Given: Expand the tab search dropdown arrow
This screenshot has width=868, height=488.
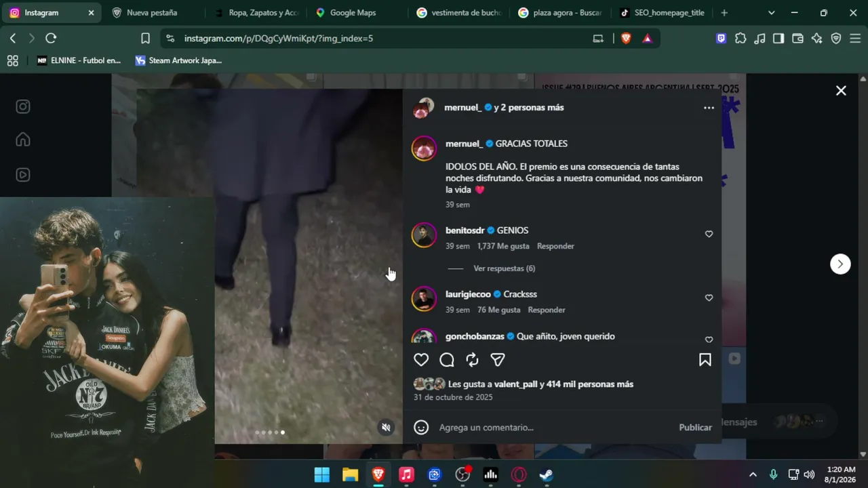Looking at the screenshot, I should [x=771, y=13].
